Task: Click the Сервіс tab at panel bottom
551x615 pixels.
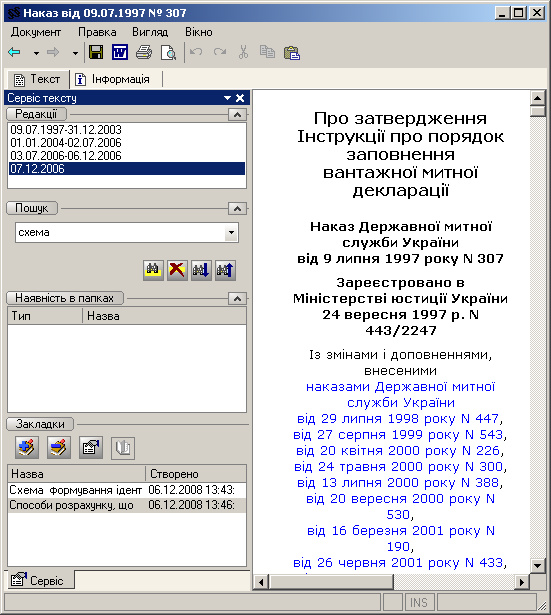Action: (x=39, y=580)
